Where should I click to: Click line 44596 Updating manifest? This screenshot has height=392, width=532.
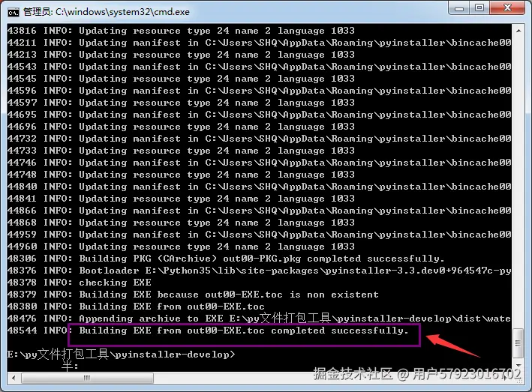(259, 91)
